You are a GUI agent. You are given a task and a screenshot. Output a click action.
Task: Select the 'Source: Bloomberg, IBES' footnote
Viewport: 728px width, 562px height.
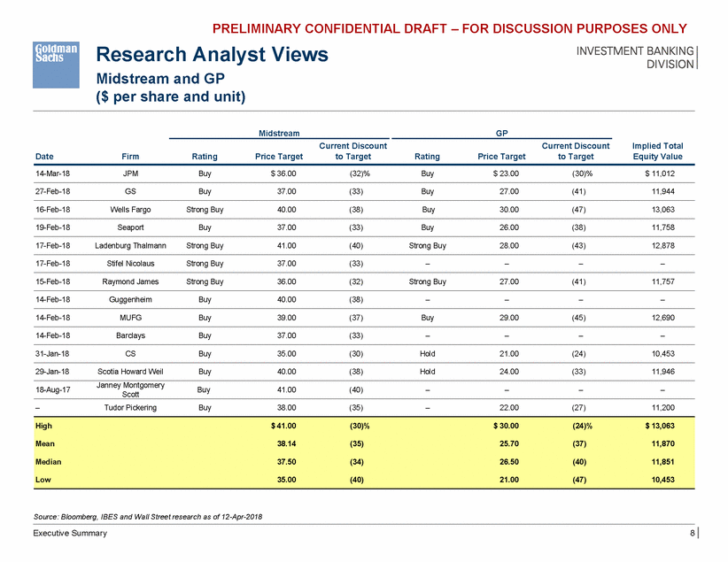coord(148,517)
